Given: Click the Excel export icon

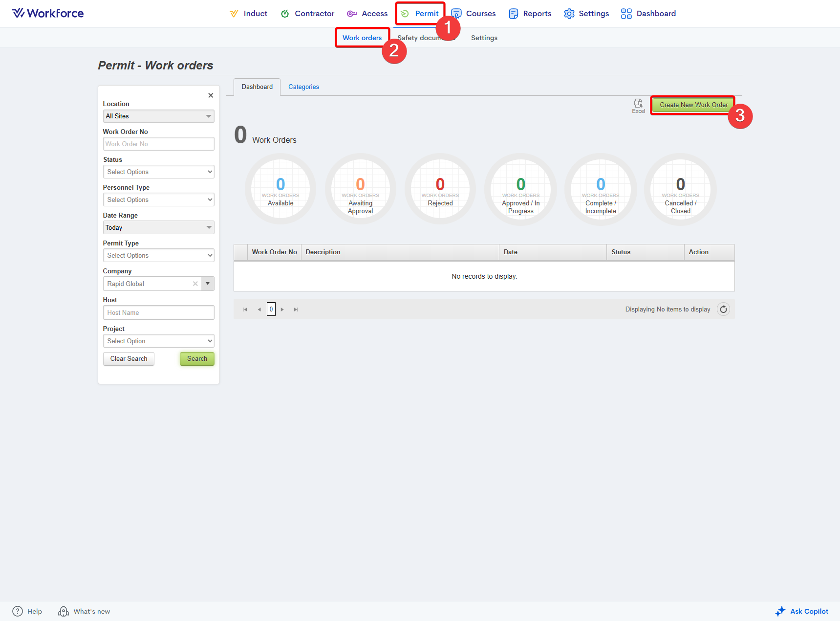Looking at the screenshot, I should click(638, 104).
